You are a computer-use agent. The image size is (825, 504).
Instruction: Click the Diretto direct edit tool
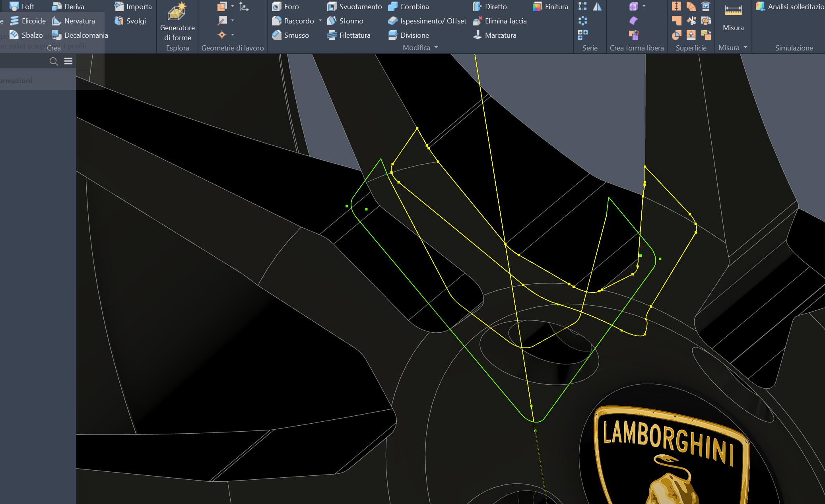coord(489,6)
